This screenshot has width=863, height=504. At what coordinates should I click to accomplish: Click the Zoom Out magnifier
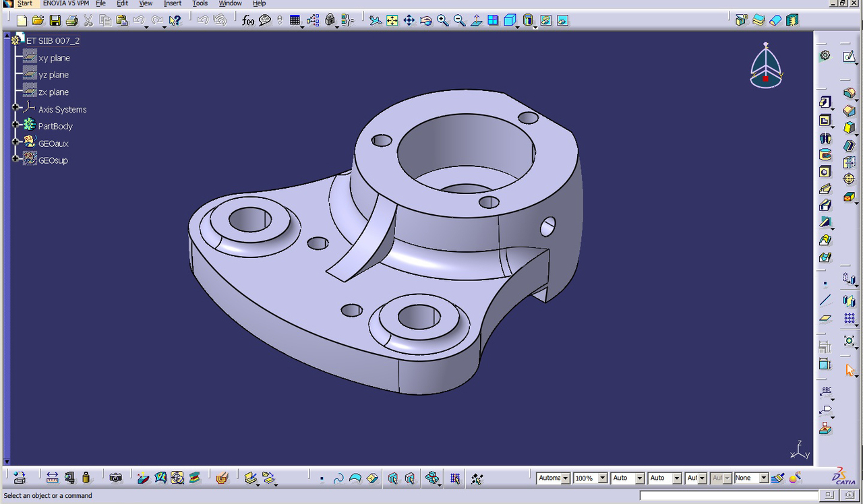click(x=460, y=21)
